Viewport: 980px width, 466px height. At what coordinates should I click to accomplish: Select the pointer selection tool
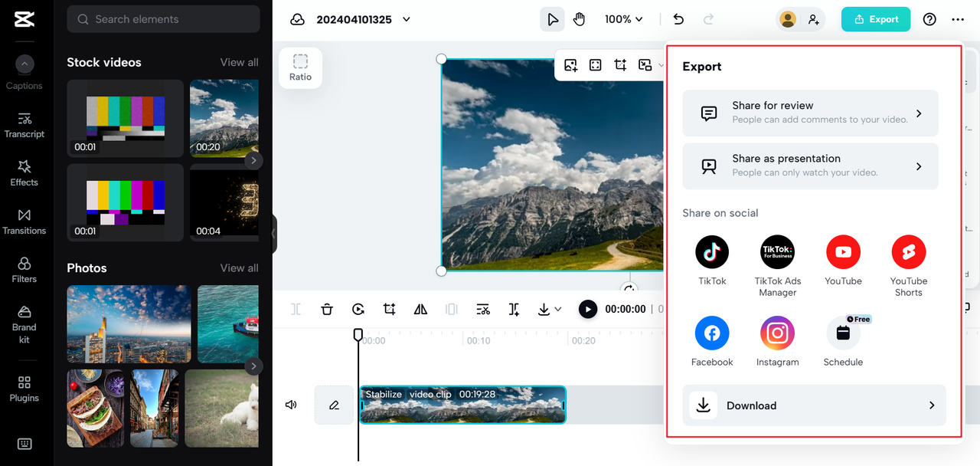coord(552,19)
